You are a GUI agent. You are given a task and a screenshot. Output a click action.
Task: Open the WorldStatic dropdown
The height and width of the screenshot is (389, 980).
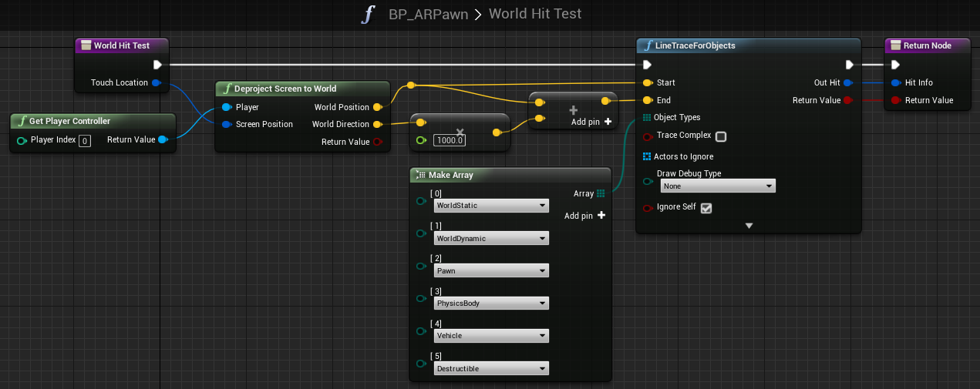[x=491, y=206]
